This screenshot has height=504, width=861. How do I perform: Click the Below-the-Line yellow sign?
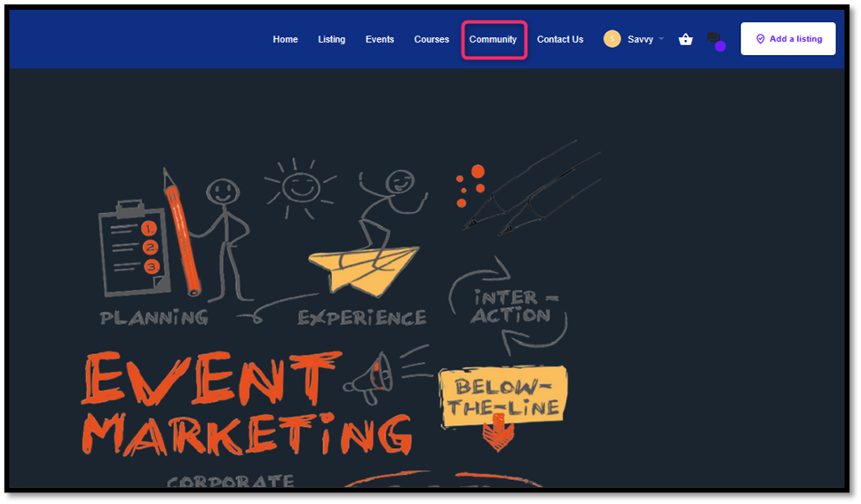pos(503,397)
